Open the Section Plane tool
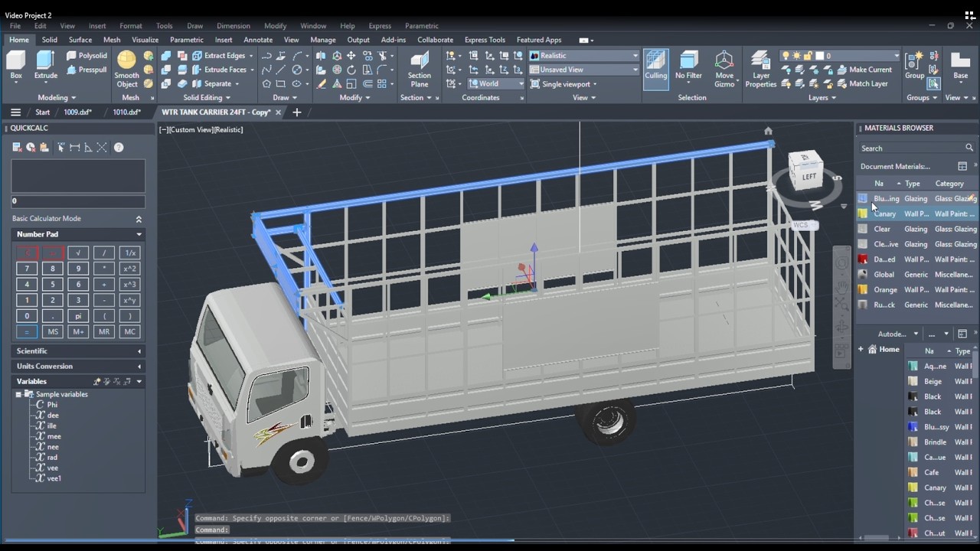 [x=420, y=70]
